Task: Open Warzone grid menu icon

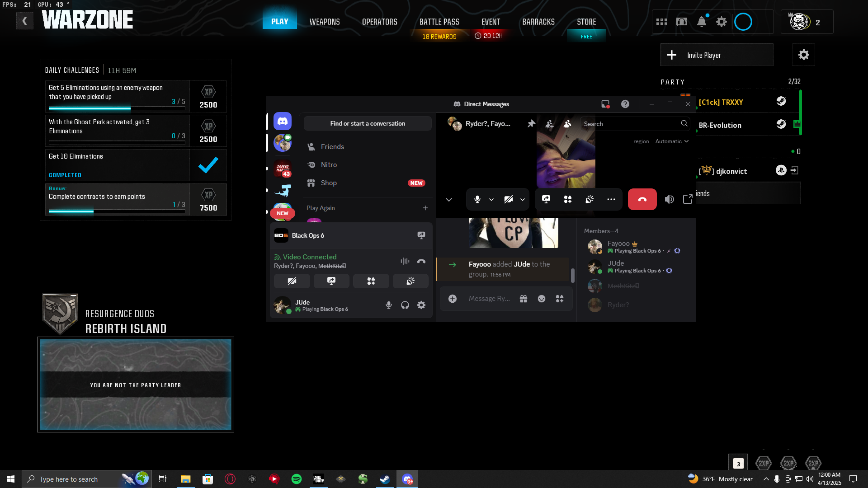Action: tap(662, 22)
